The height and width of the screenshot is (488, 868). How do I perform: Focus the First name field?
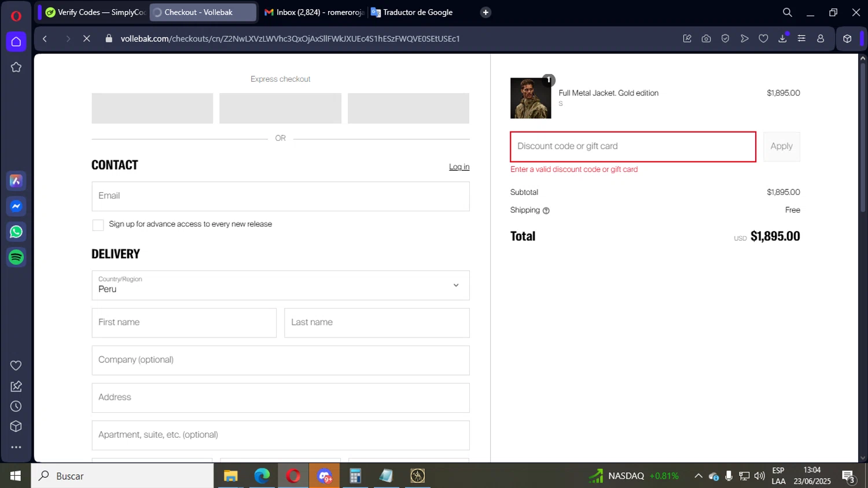click(x=184, y=322)
